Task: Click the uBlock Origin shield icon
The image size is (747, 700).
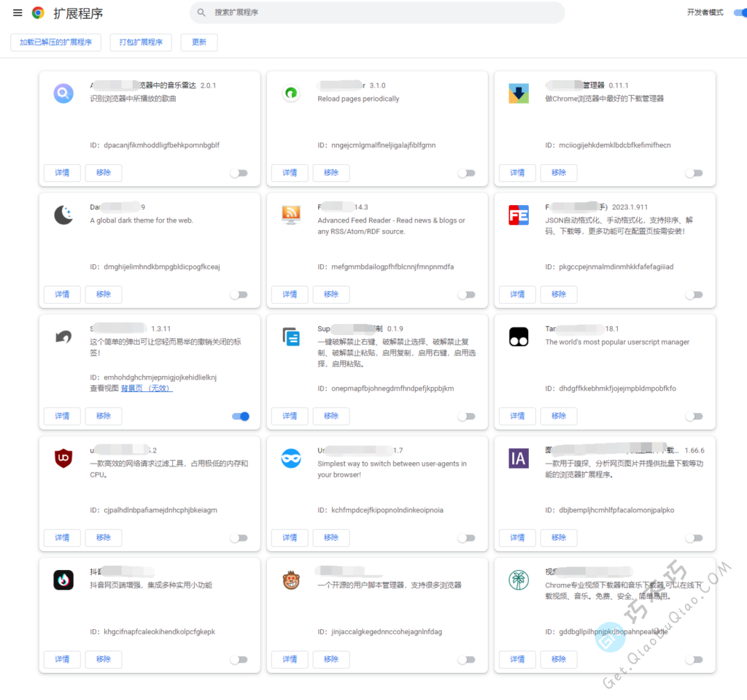Action: point(63,458)
